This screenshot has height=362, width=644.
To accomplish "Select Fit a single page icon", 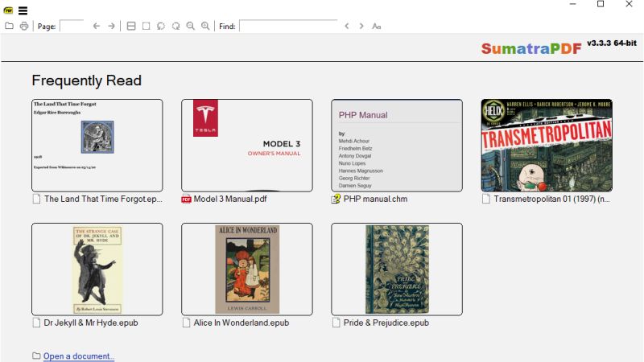I will tap(146, 26).
